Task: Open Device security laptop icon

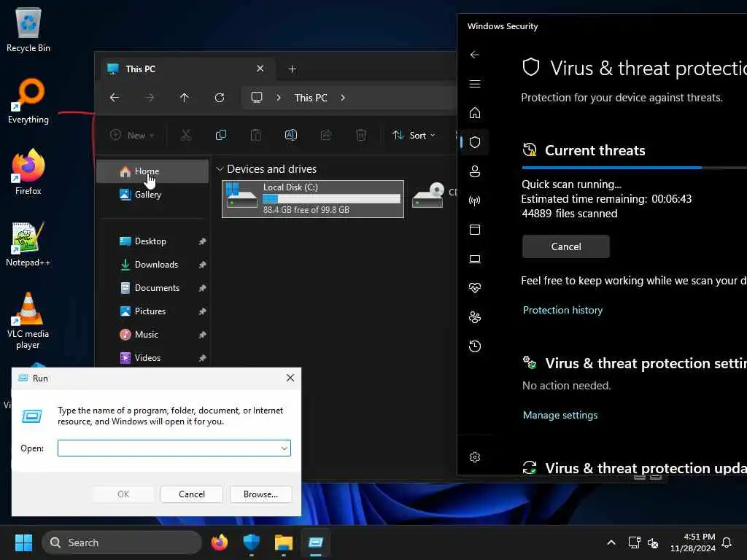Action: 474,259
